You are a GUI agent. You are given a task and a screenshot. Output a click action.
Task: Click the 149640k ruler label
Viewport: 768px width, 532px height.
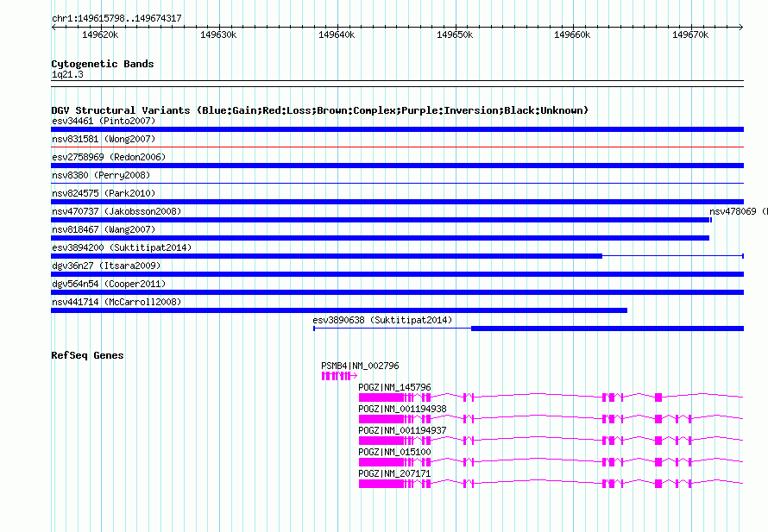[x=336, y=34]
